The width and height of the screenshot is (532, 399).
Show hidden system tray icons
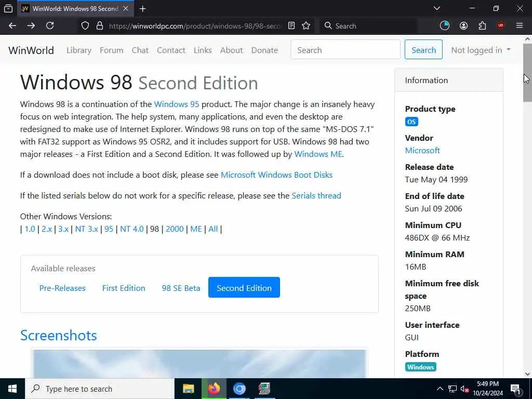440,389
